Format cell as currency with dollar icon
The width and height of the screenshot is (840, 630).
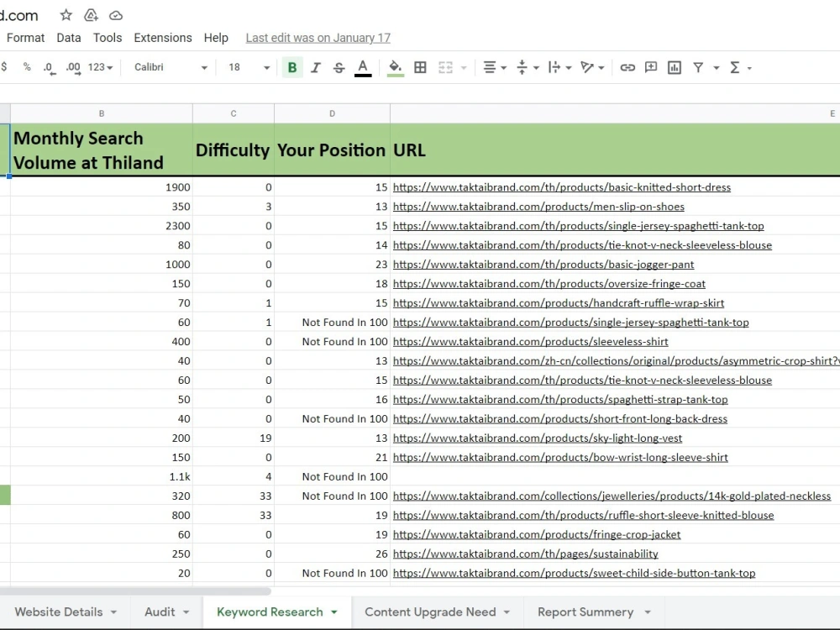coord(4,67)
